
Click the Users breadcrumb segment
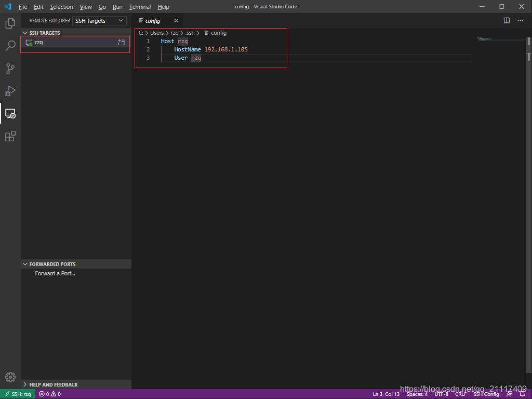(157, 33)
